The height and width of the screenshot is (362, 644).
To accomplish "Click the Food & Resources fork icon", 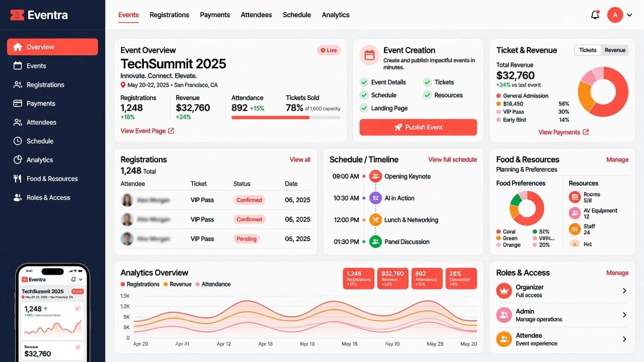I will coord(18,178).
